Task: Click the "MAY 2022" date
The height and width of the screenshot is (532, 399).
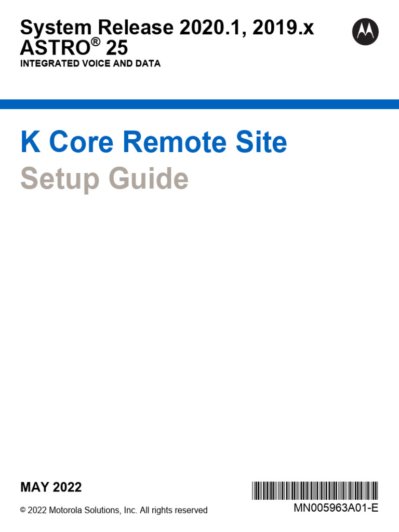Action: click(51, 487)
